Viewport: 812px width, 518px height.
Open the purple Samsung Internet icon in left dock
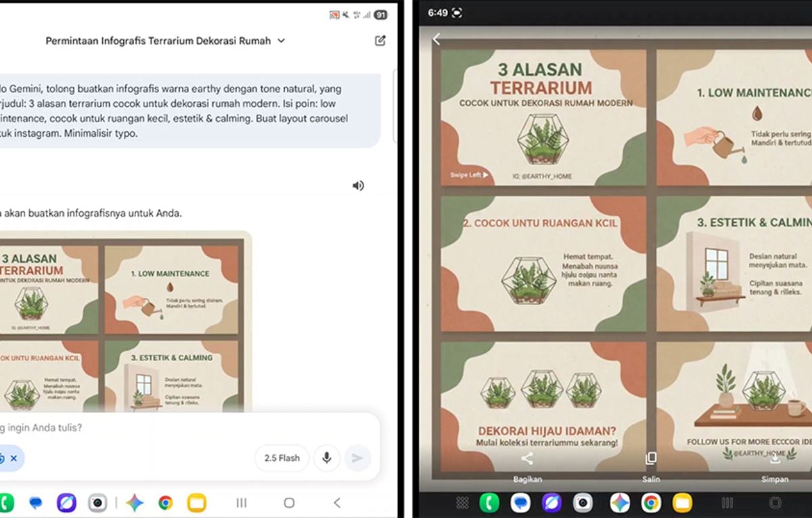[66, 503]
